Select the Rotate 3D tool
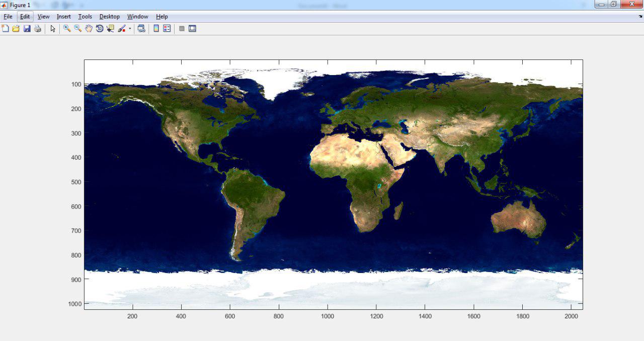Image resolution: width=644 pixels, height=341 pixels. pyautogui.click(x=100, y=29)
